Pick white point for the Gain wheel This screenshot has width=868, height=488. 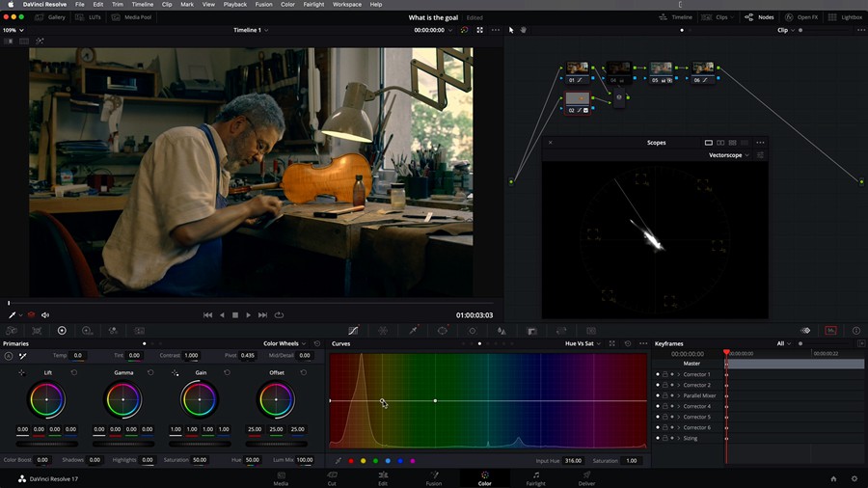[175, 373]
